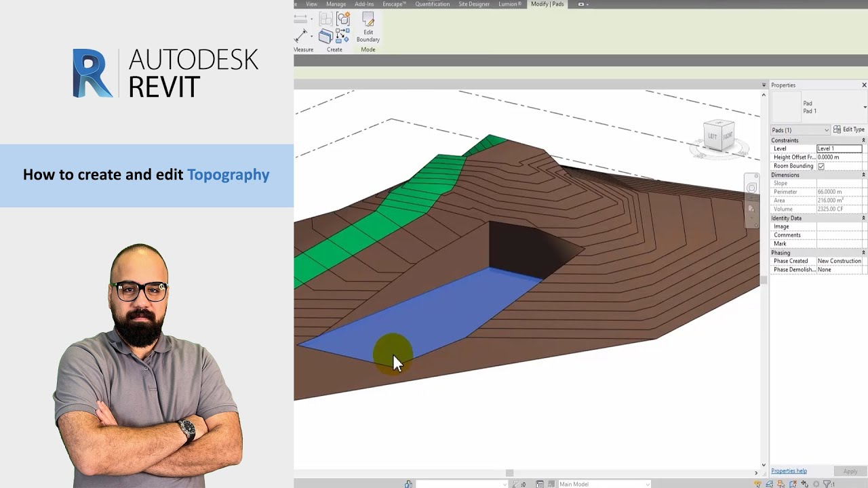This screenshot has width=868, height=488.
Task: Collapse the Phasing section
Action: (x=863, y=253)
